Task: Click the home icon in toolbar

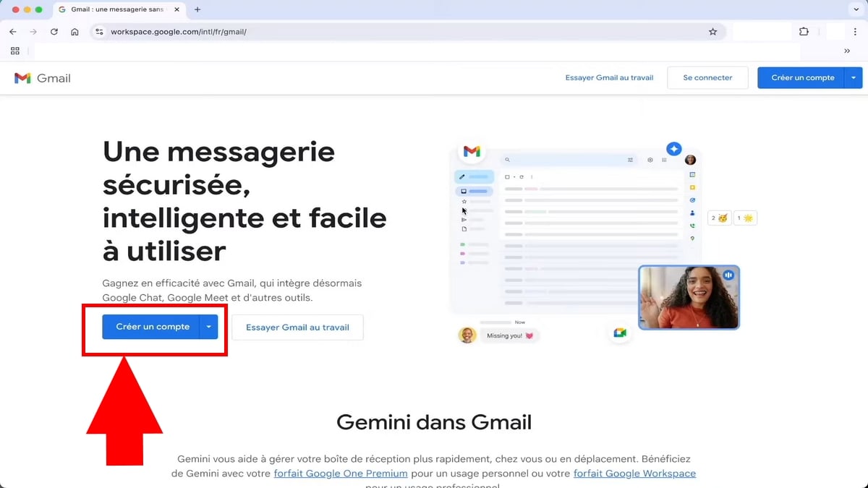Action: (x=75, y=32)
